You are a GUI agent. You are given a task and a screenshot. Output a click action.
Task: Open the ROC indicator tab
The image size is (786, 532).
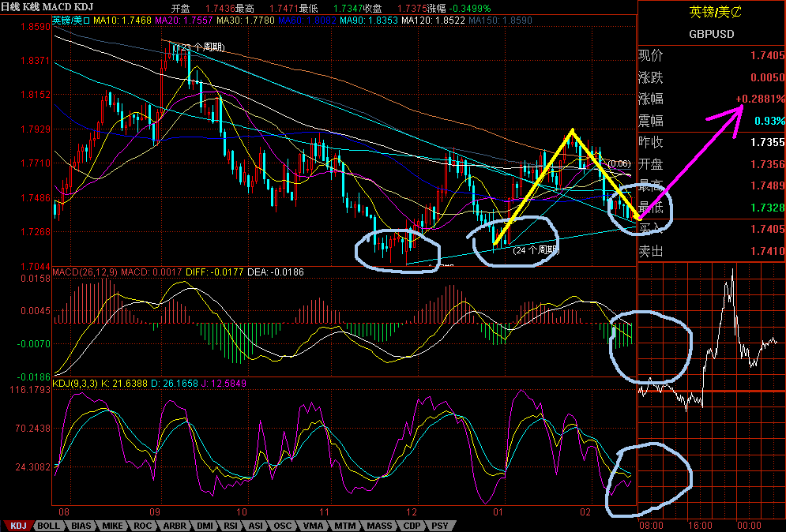pyautogui.click(x=143, y=526)
